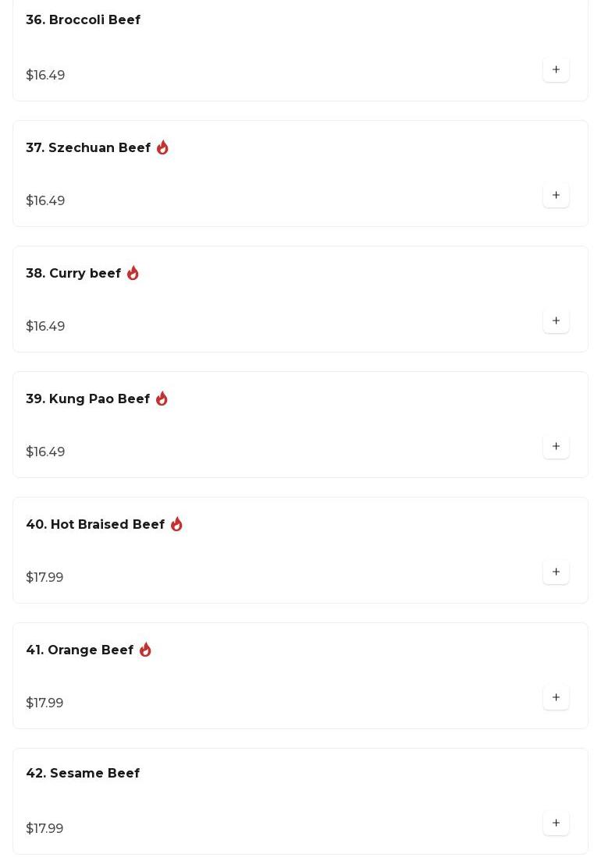
Task: Add Kung Pao Beef with the plus icon
Action: click(x=556, y=446)
